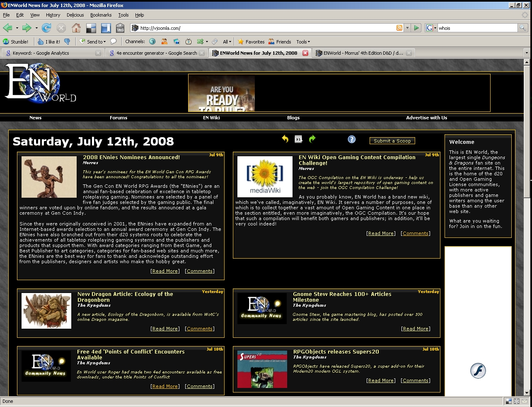Click the TAG toolbar icon
The height and width of the screenshot is (407, 532).
coord(120,28)
